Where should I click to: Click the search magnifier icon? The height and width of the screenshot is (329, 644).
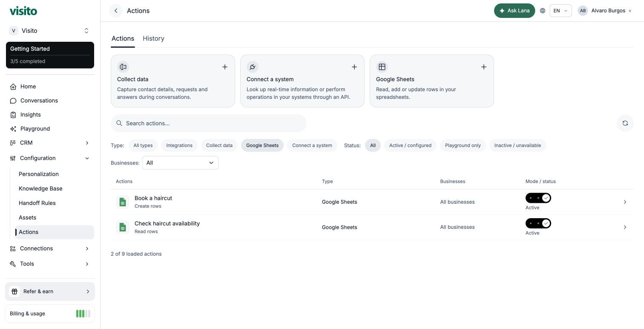coord(120,123)
